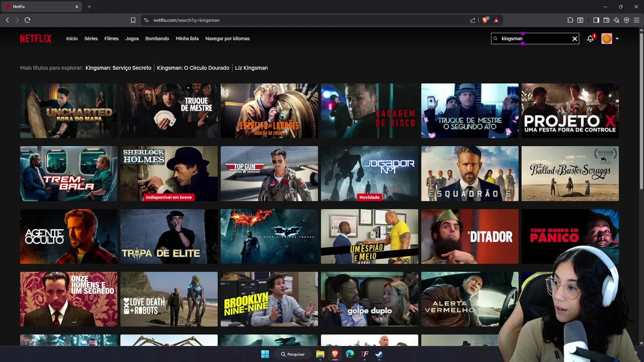Explore Kingsman: Serviço Secreto suggestion
This screenshot has height=362, width=644.
click(118, 68)
